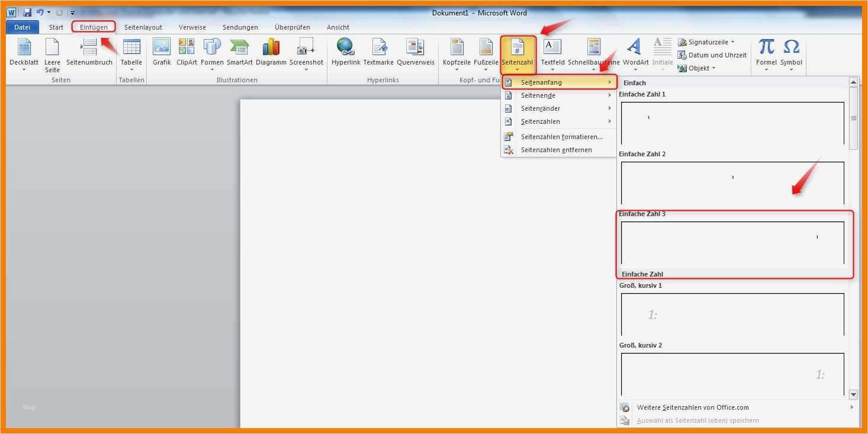Open the Customize Quick Access Toolbar dropdown

[x=72, y=12]
